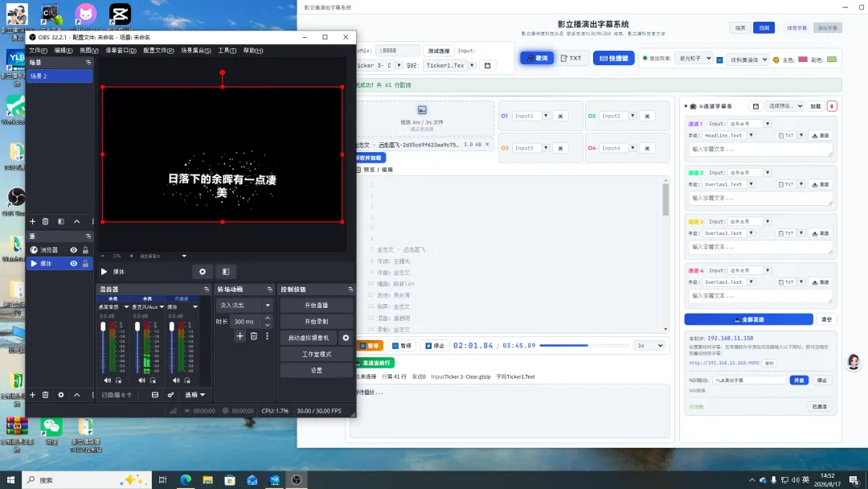This screenshot has height=489, width=868.
Task: Undock the 混音器 panel
Action: click(x=207, y=289)
